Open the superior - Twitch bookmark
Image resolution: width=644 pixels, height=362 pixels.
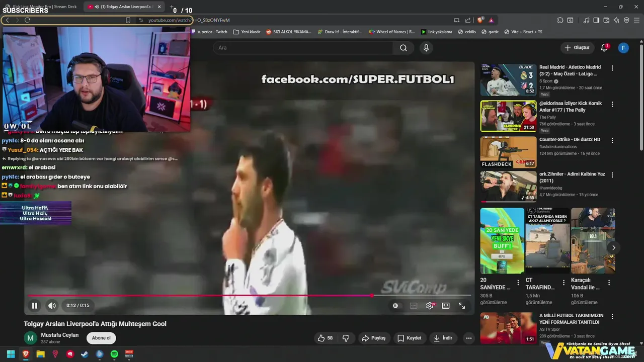coord(209,32)
